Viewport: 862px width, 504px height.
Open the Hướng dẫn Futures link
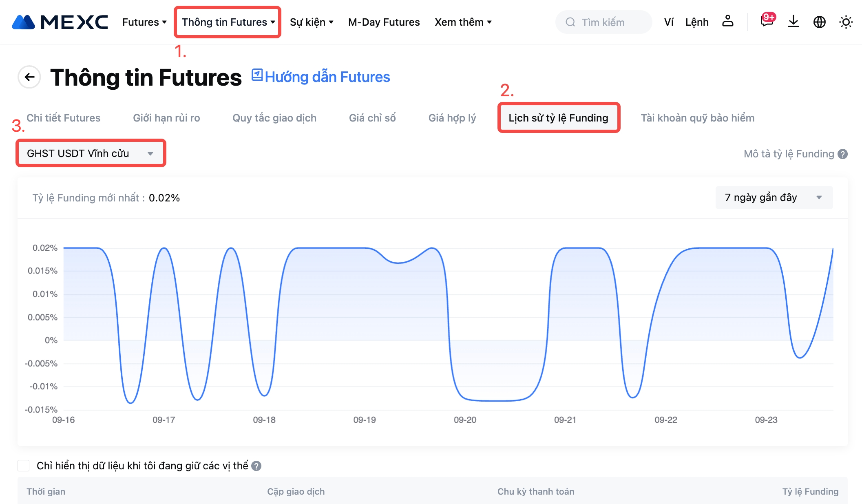coord(321,77)
